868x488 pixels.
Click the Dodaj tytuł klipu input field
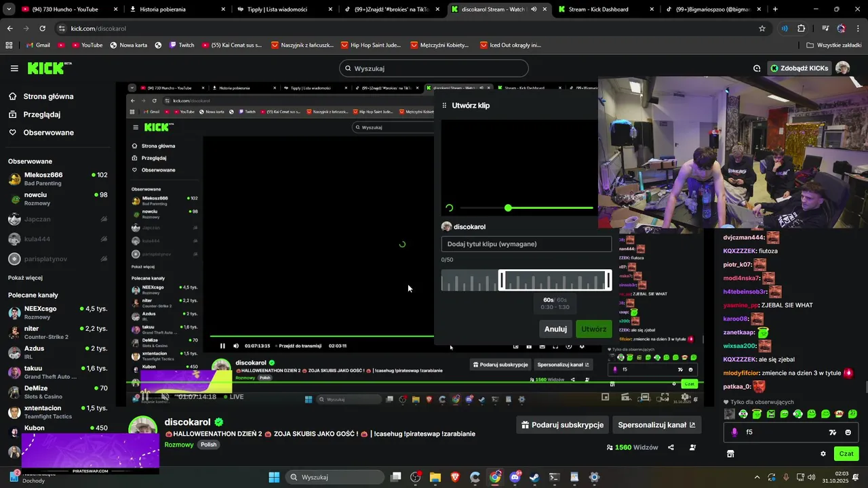point(526,244)
